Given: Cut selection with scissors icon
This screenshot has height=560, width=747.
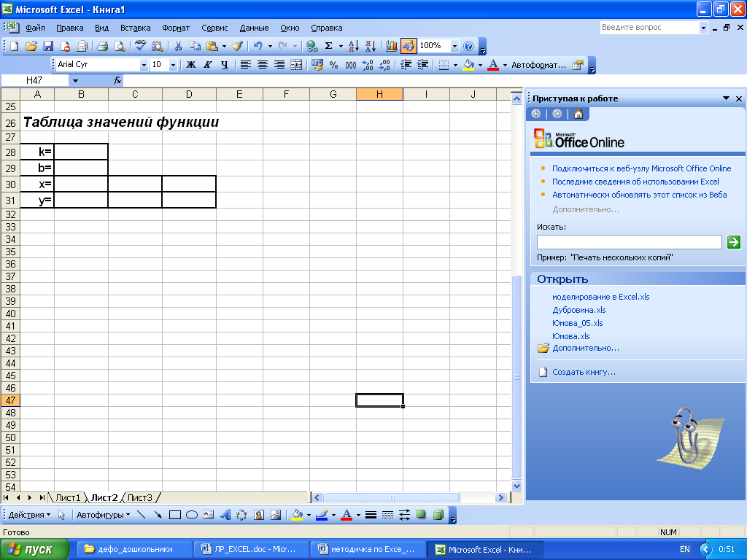Looking at the screenshot, I should 178,46.
